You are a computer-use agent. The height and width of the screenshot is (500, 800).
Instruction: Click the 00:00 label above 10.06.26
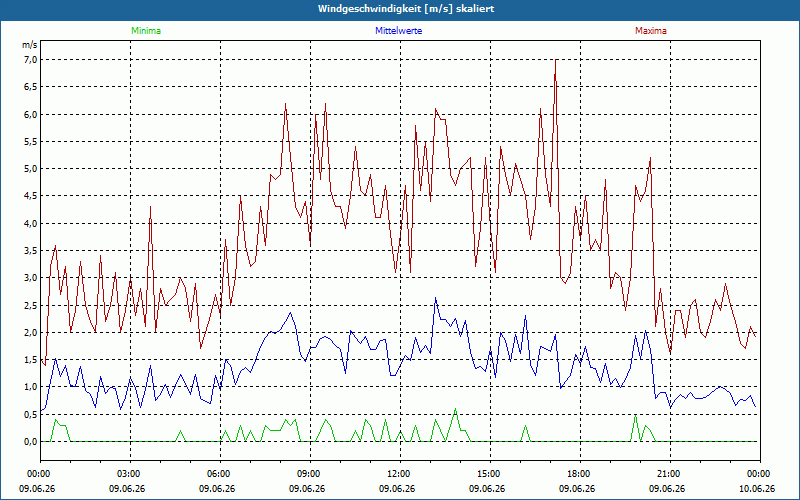click(757, 474)
